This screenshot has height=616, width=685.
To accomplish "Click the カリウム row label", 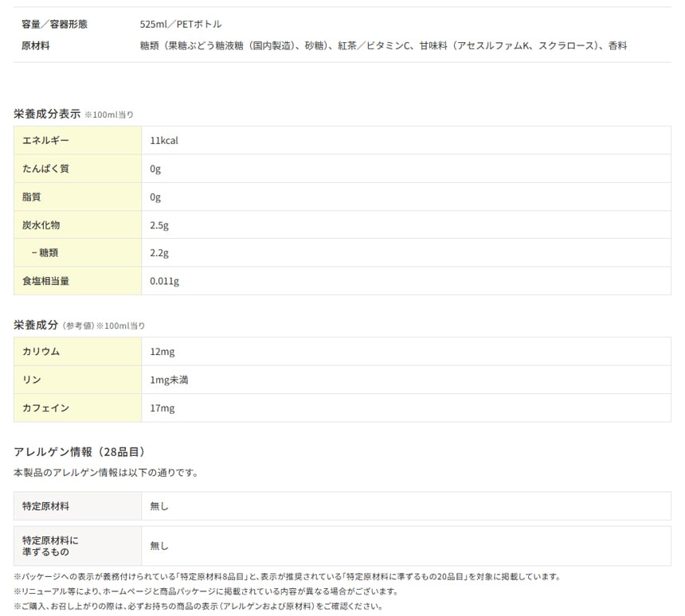I will pyautogui.click(x=41, y=352).
